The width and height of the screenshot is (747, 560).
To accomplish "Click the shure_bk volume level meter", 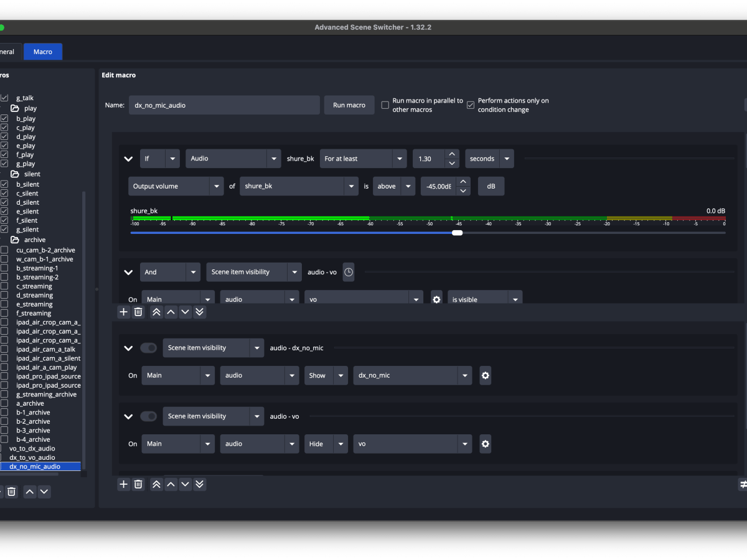I will pyautogui.click(x=428, y=218).
